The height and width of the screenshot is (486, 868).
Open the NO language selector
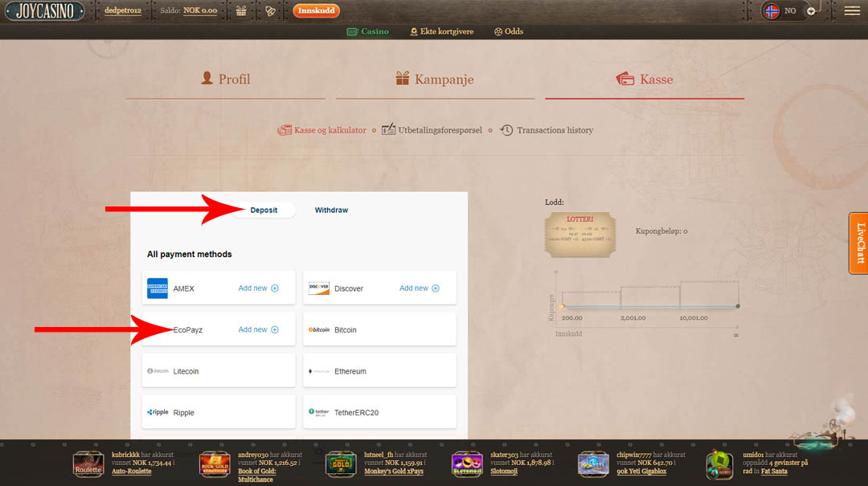(790, 10)
